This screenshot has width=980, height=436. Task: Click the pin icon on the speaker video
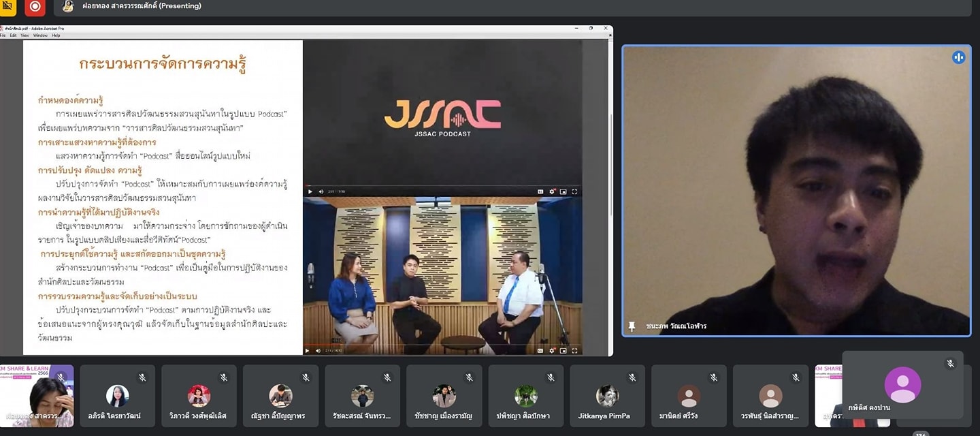(632, 326)
